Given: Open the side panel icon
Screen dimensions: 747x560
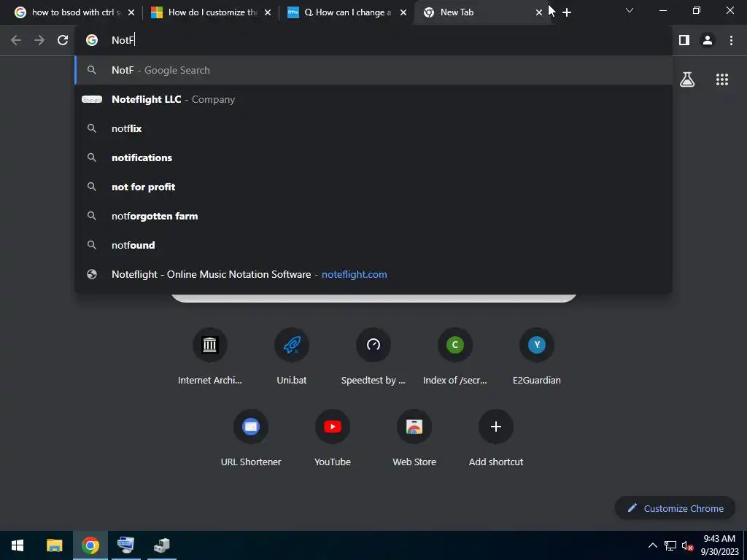Looking at the screenshot, I should [x=684, y=41].
